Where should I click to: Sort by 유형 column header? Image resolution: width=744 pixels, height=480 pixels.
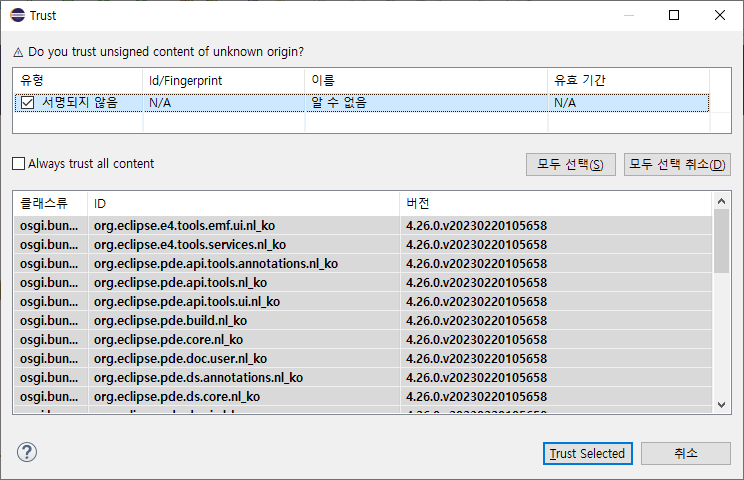(x=78, y=81)
